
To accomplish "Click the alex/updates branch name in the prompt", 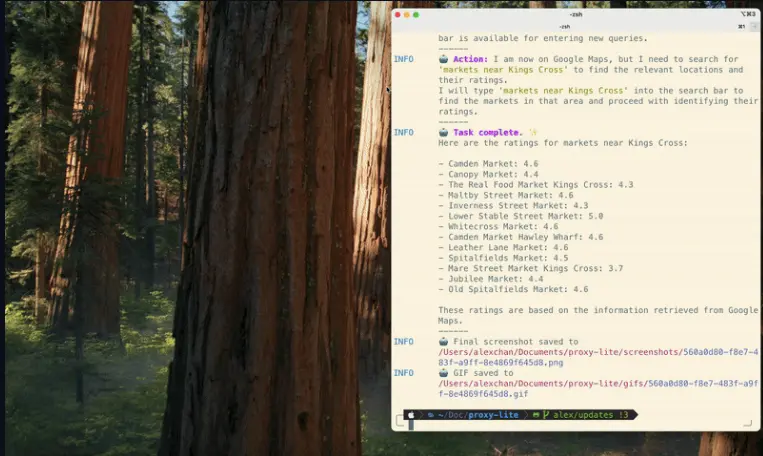I will tap(583, 415).
